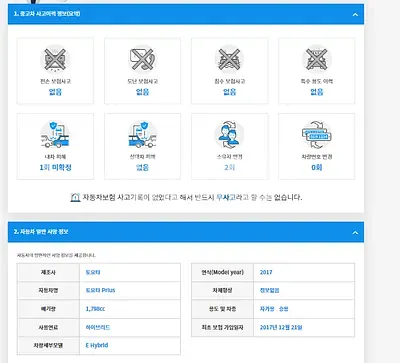Click the '0회' plate change count
The image size is (400, 363).
(x=317, y=167)
